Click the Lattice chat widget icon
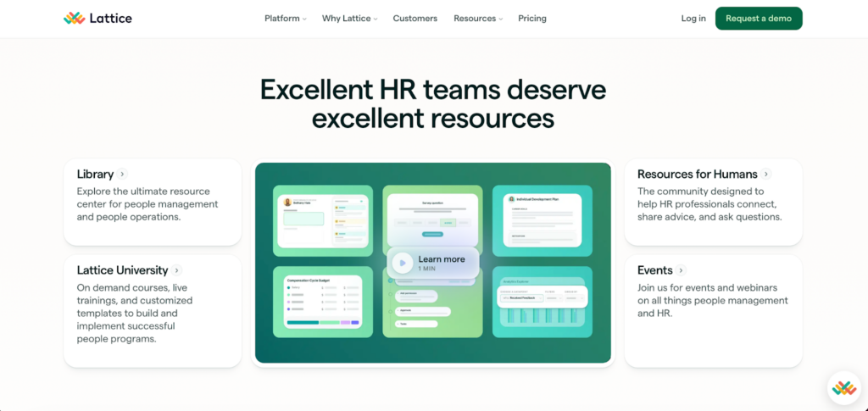The image size is (868, 411). coord(843,387)
